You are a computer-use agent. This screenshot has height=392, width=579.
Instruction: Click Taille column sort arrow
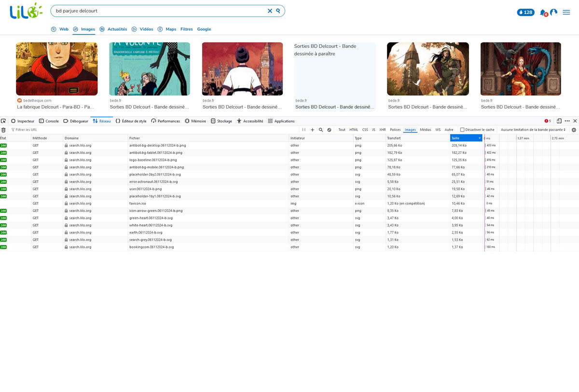click(x=480, y=138)
